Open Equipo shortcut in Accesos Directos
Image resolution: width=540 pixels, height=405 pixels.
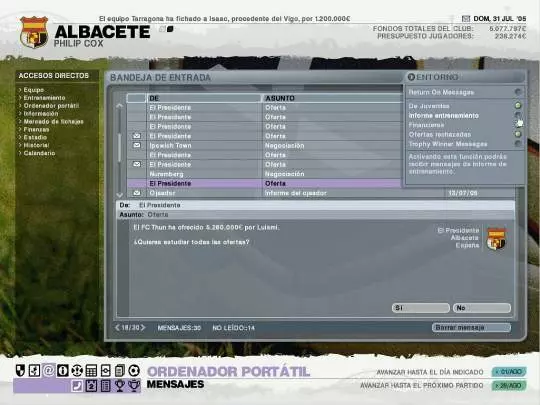tap(33, 90)
